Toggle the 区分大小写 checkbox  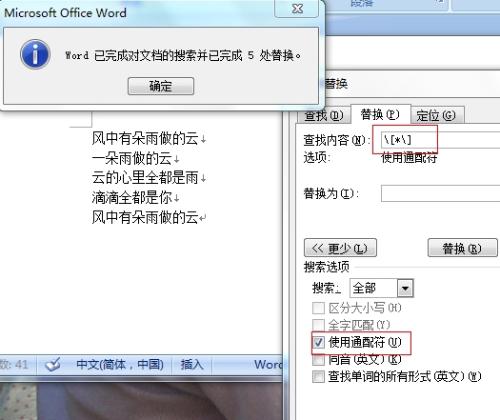coord(318,308)
